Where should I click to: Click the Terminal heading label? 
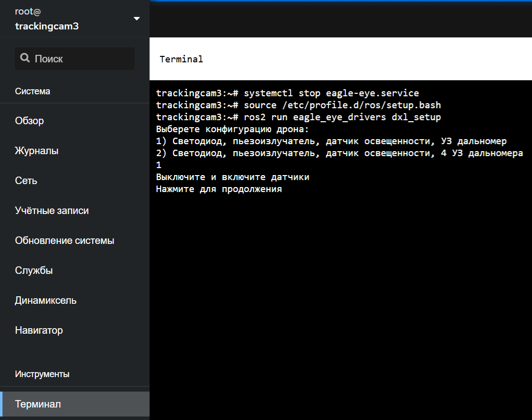[x=181, y=59]
